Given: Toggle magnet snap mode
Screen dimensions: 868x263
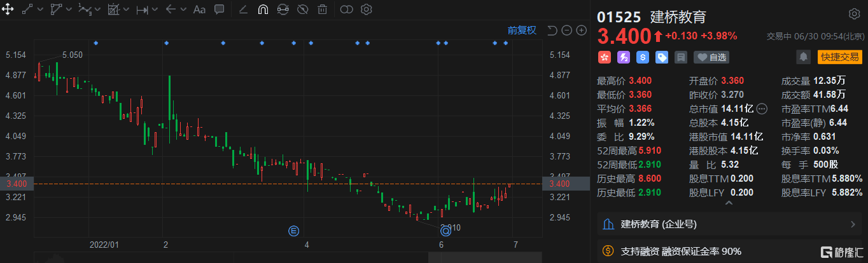Looking at the screenshot, I should (x=263, y=10).
